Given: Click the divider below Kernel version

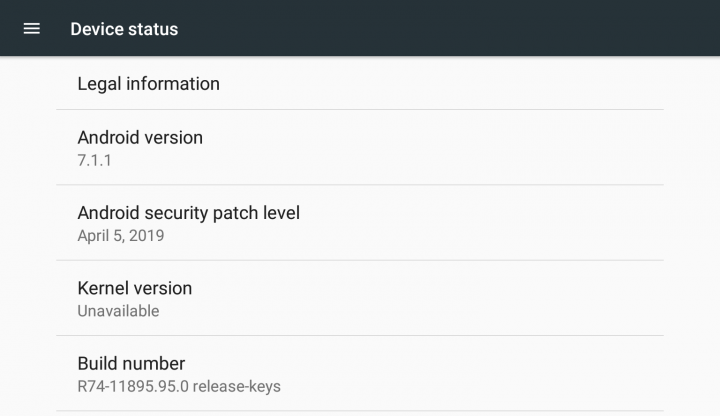Looking at the screenshot, I should [360, 336].
